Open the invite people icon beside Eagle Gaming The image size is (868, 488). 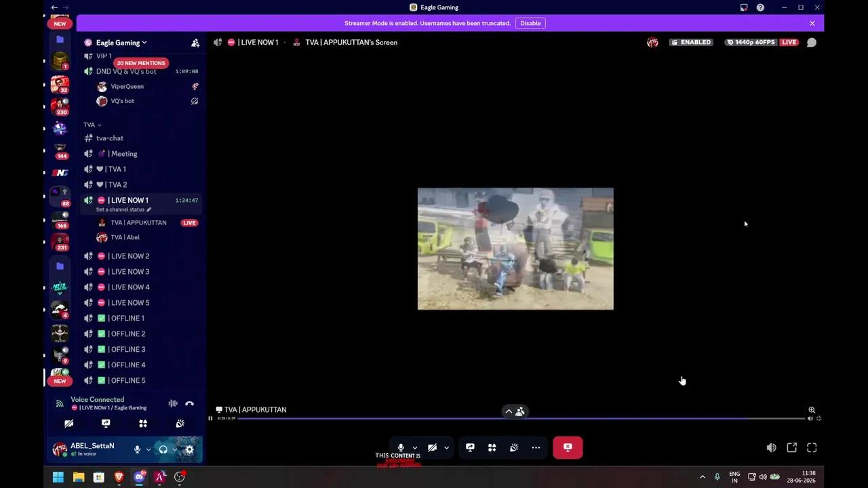tap(195, 43)
